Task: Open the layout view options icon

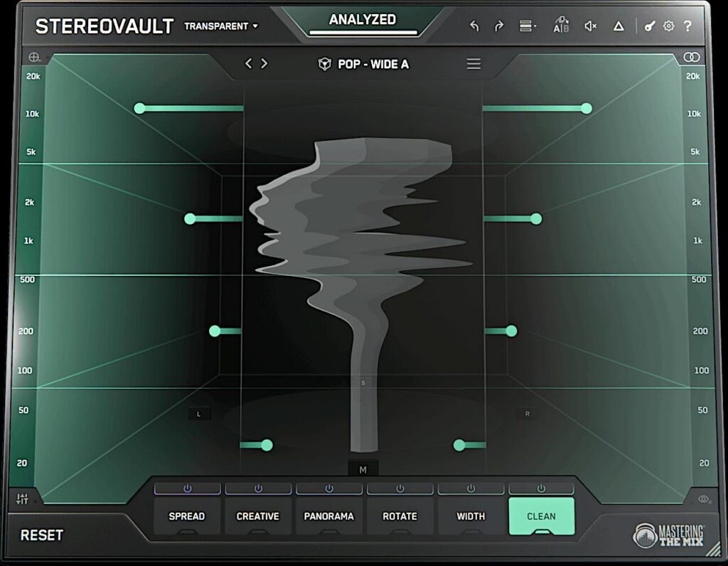Action: coord(527,26)
